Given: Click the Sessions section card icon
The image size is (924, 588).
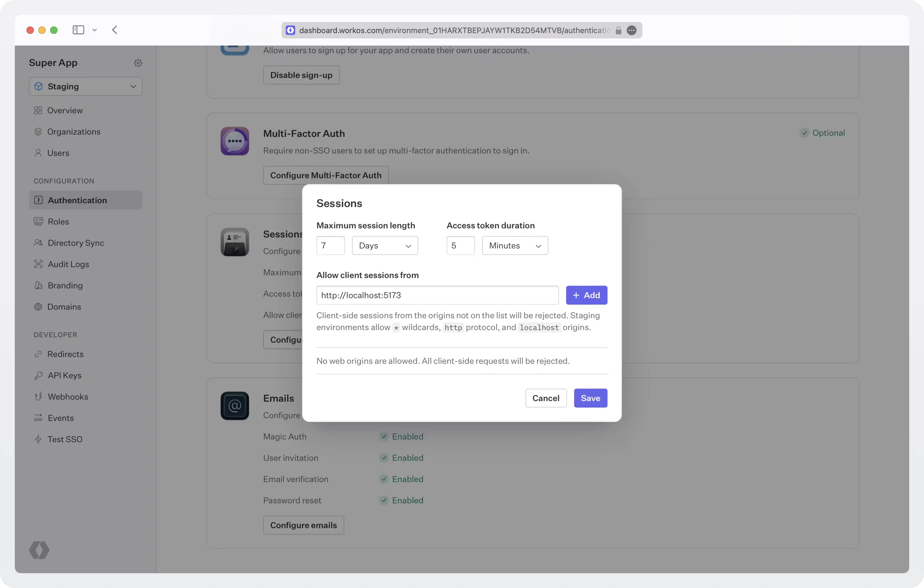Looking at the screenshot, I should click(x=235, y=242).
